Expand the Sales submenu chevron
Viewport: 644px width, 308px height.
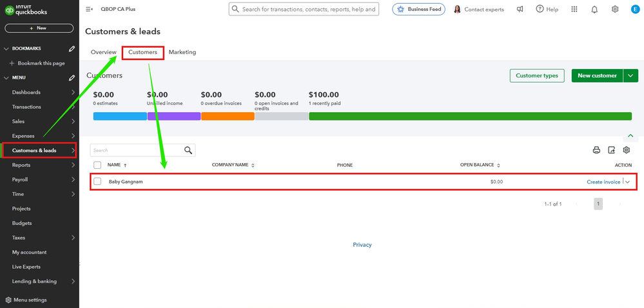coord(73,122)
